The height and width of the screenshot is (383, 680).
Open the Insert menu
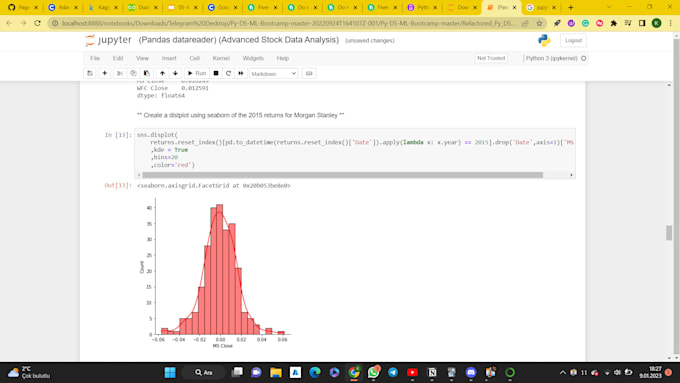169,58
